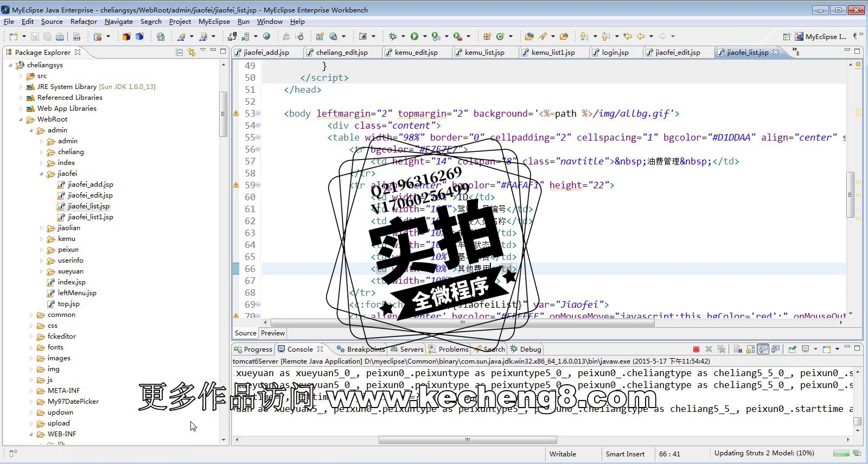868x464 pixels.
Task: Click the open-folder search toolbar icon
Action: pyautogui.click(x=529, y=36)
